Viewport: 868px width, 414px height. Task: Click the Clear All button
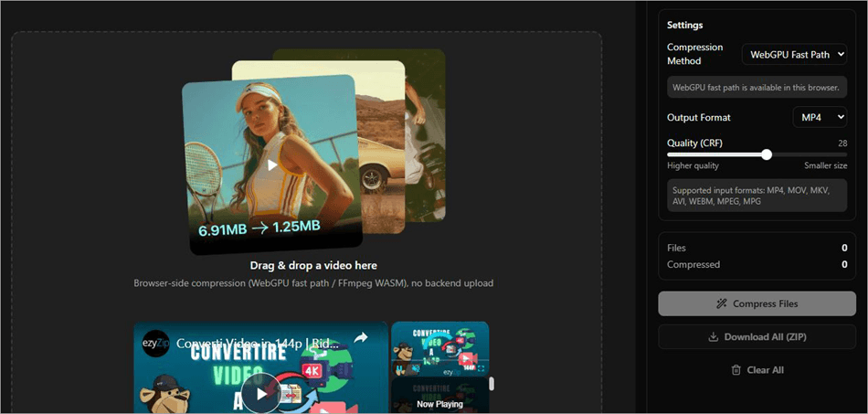tap(757, 370)
